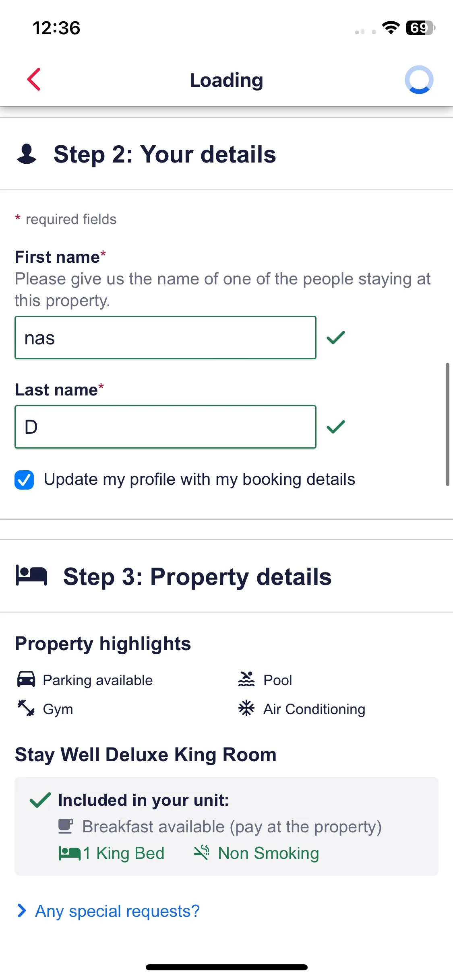The height and width of the screenshot is (980, 453).
Task: Focus the Last name input field
Action: tap(165, 427)
